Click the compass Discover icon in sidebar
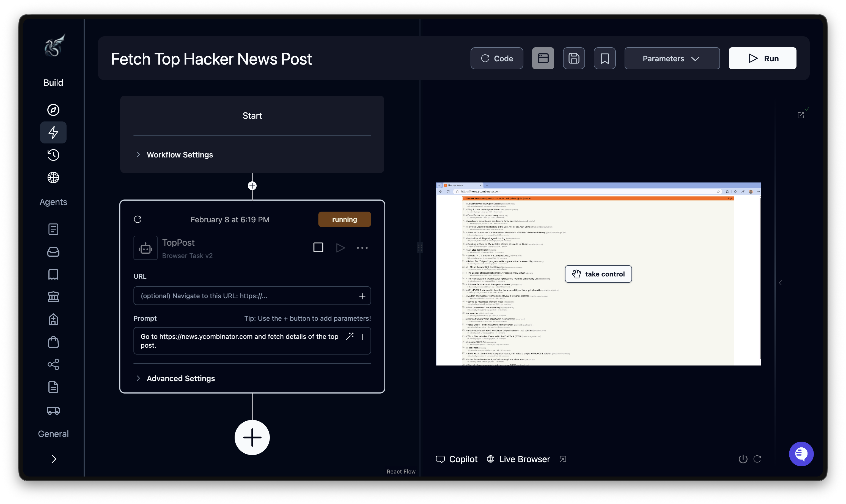Viewport: 846px width, 504px height. [x=53, y=110]
